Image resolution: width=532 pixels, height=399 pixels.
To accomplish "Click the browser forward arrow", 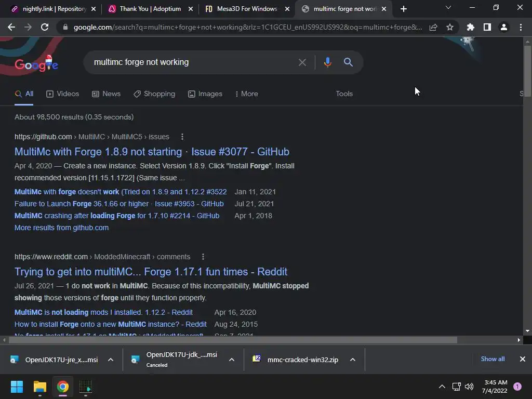I will point(28,27).
